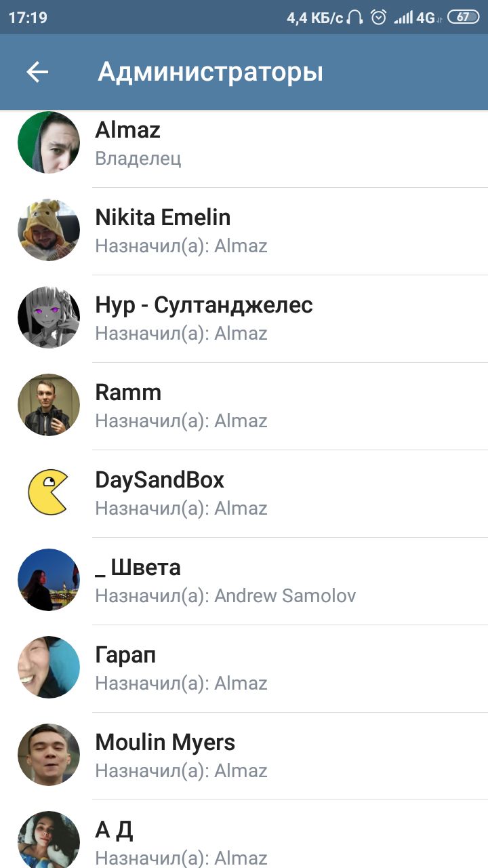
Task: Select the Pac-Man DaySandBox avatar
Action: (x=49, y=492)
